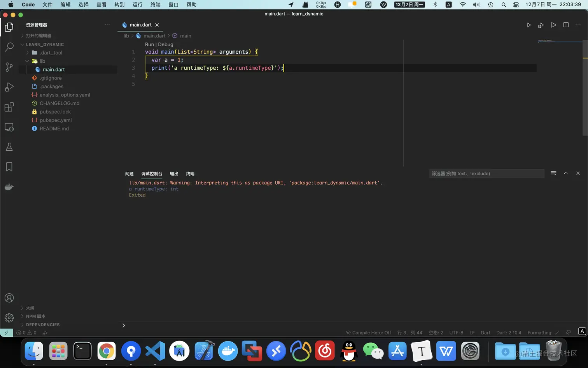Open the Extensions view
This screenshot has height=368, width=588.
point(9,107)
